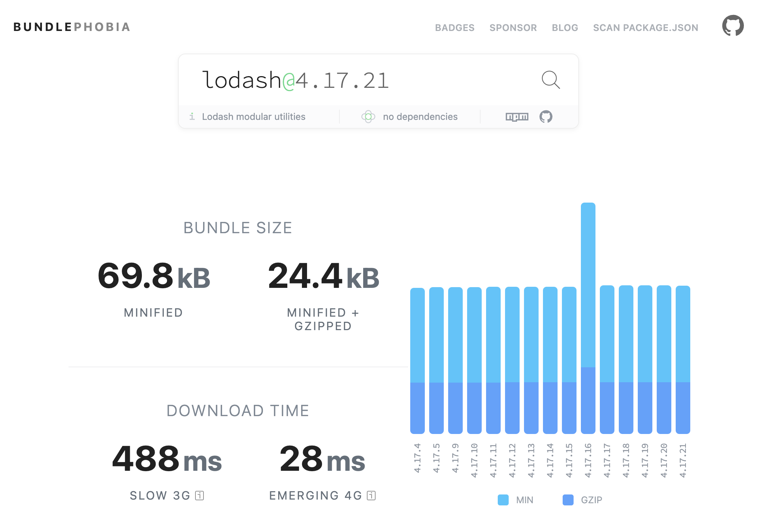This screenshot has width=757, height=532.
Task: Open the Blog link
Action: click(564, 28)
